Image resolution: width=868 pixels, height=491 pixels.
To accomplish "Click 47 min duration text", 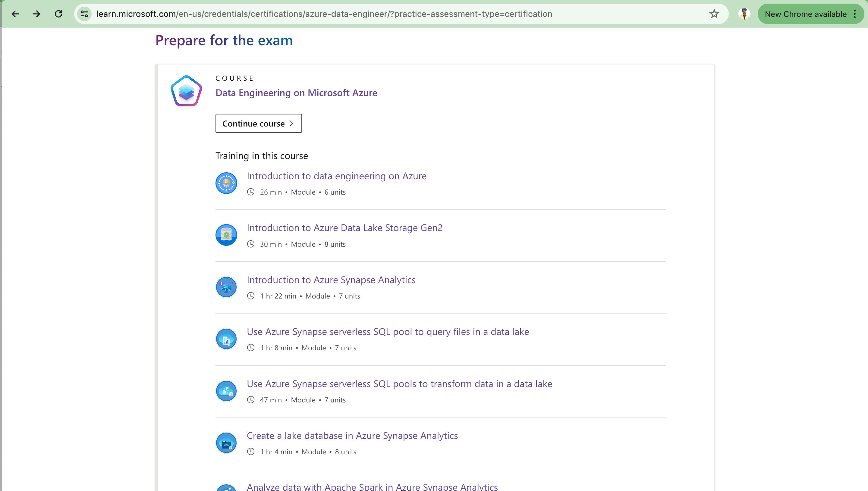I will (x=271, y=400).
